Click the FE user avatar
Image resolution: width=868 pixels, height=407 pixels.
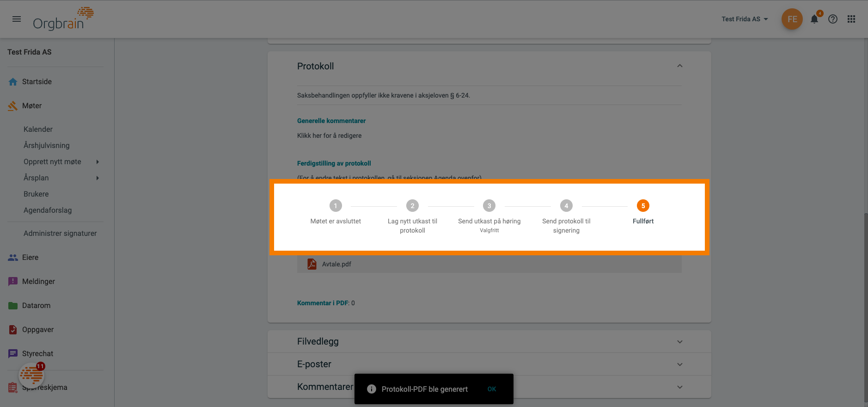[x=792, y=19]
